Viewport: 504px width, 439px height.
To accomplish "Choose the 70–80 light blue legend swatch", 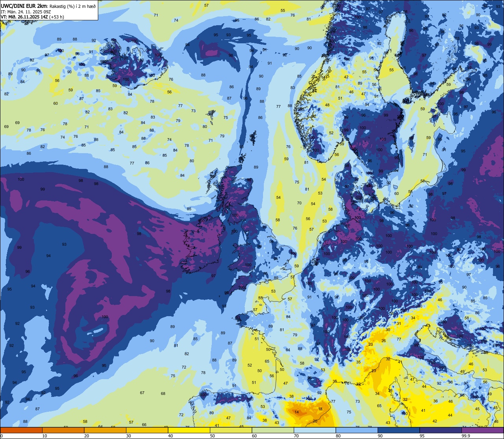I will [x=315, y=430].
